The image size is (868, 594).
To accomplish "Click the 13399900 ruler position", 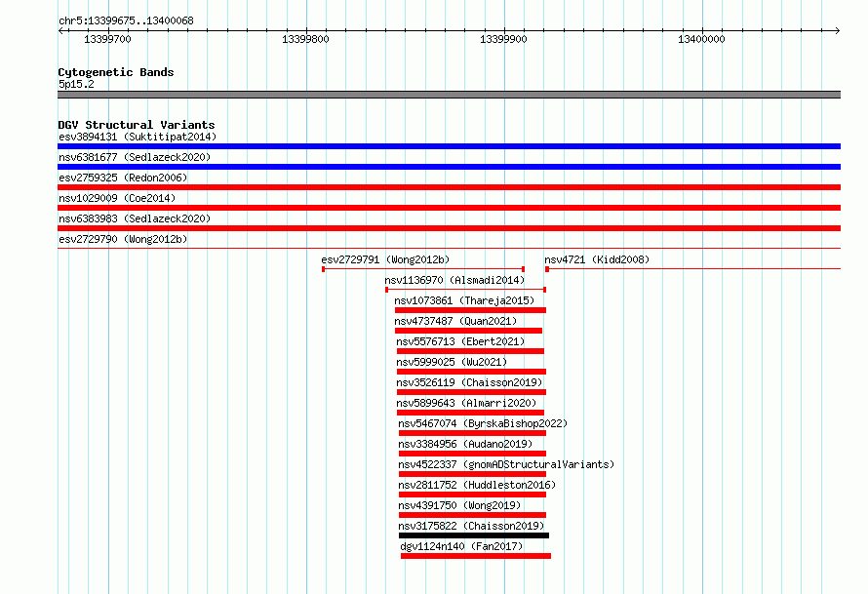I will [x=504, y=39].
